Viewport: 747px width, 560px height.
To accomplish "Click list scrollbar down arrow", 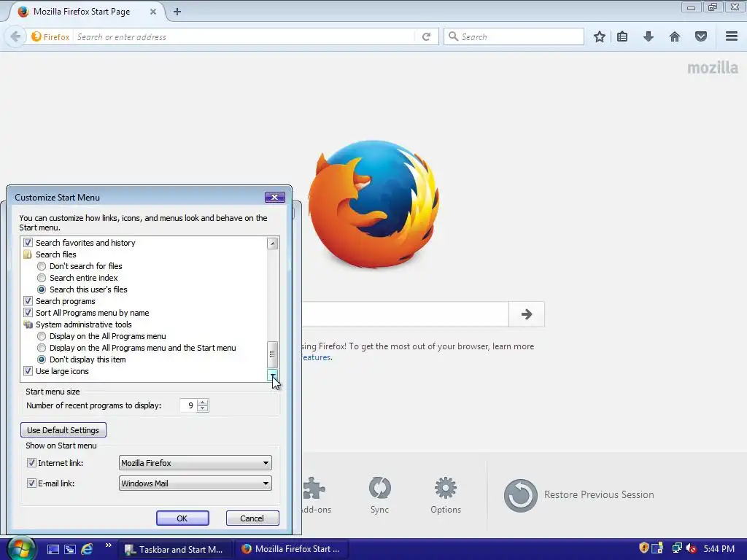I will [273, 376].
